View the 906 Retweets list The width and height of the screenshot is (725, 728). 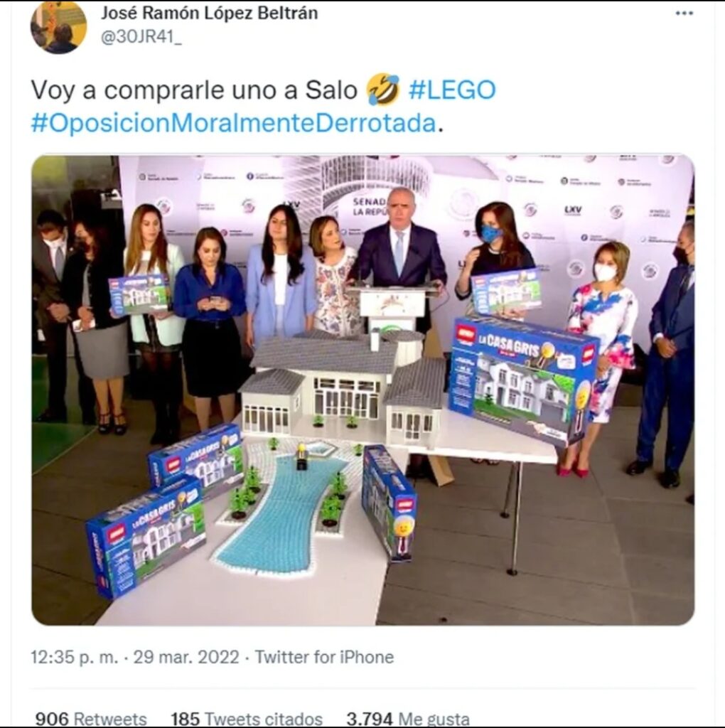pos(91,719)
